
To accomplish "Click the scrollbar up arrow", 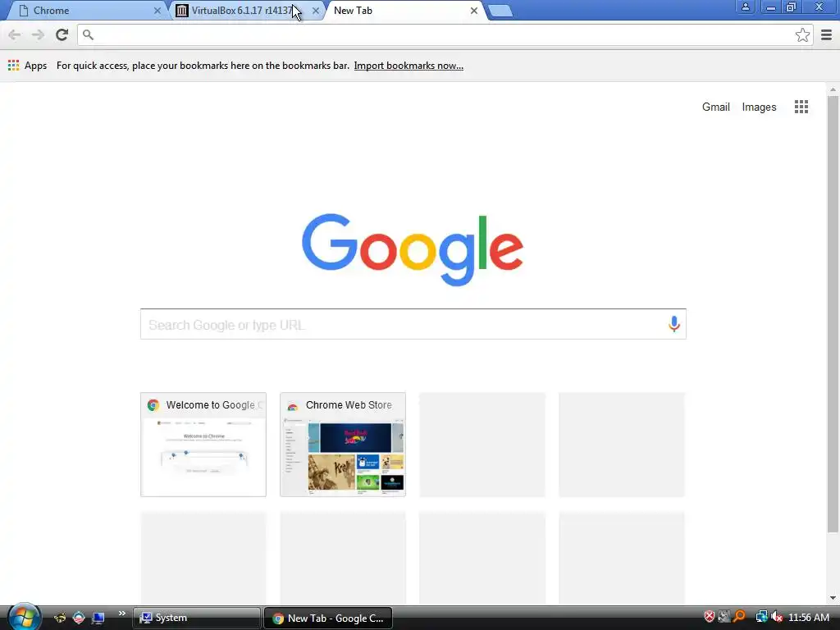I will 833,89.
